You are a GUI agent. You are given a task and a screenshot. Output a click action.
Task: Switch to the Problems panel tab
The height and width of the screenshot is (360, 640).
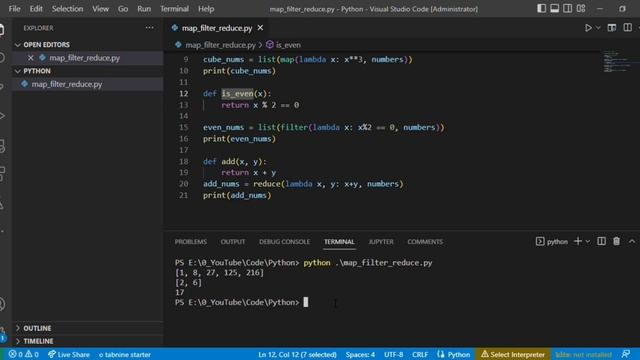click(191, 242)
